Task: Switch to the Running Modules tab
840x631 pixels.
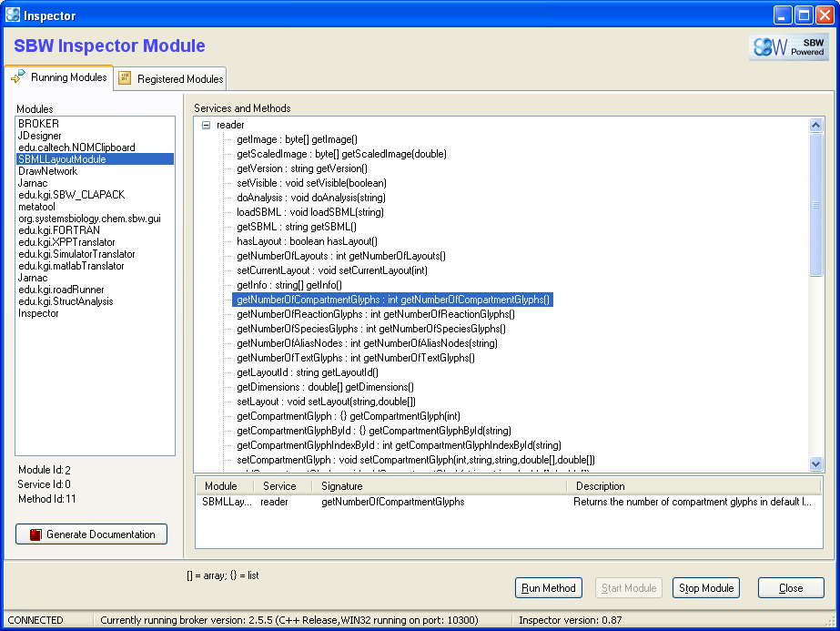Action: 59,77
